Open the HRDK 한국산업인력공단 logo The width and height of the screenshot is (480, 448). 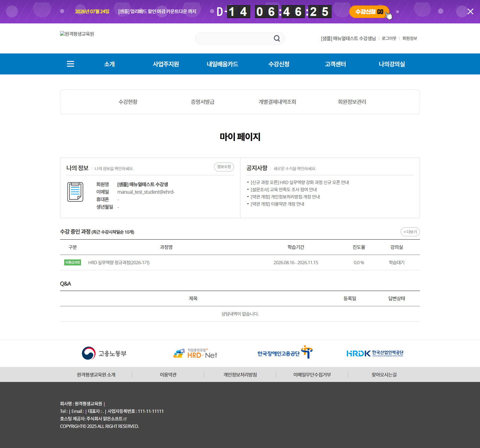point(375,353)
